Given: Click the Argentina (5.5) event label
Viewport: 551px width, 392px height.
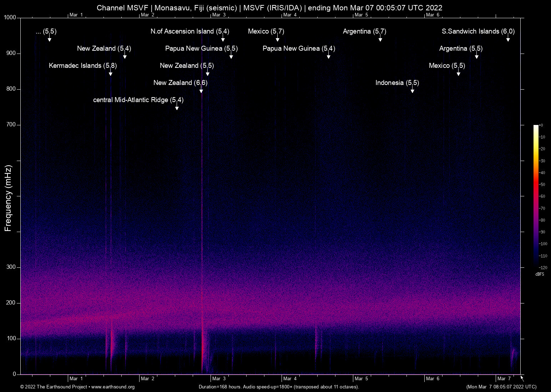Looking at the screenshot, I should point(461,49).
